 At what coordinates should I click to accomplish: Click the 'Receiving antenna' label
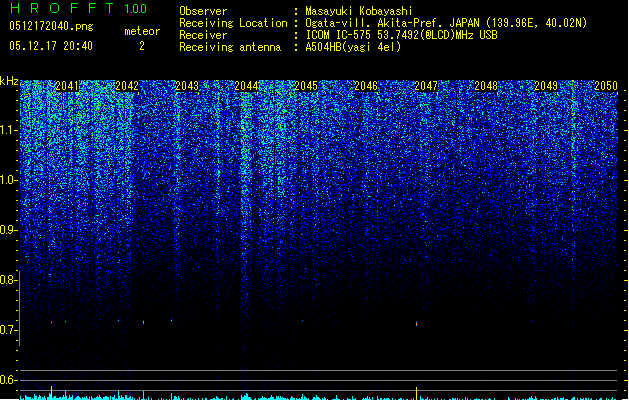(230, 47)
